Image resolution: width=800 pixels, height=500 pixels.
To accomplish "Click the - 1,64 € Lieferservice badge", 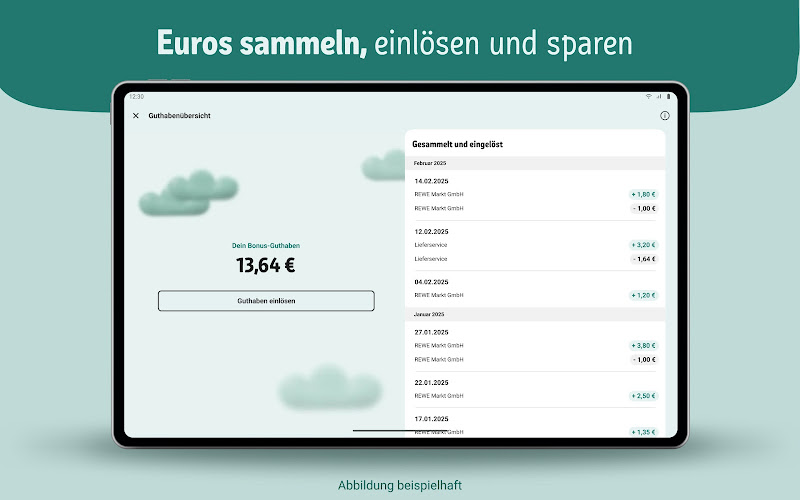I will click(x=644, y=259).
